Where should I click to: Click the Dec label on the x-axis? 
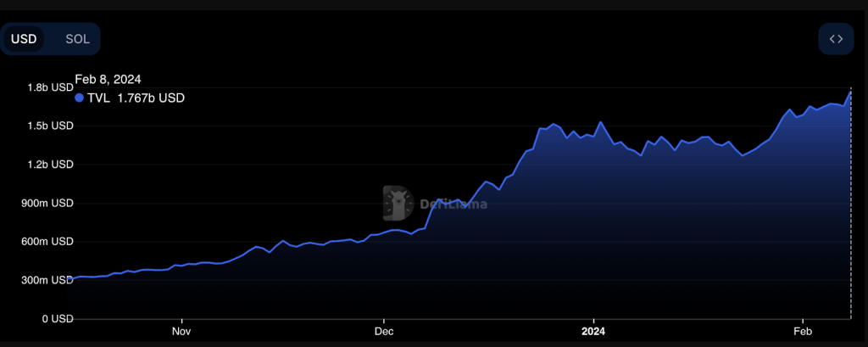coord(383,330)
